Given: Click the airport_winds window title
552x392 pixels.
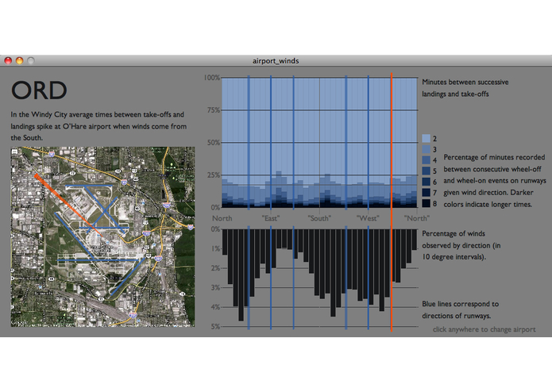Looking at the screenshot, I should pos(276,61).
